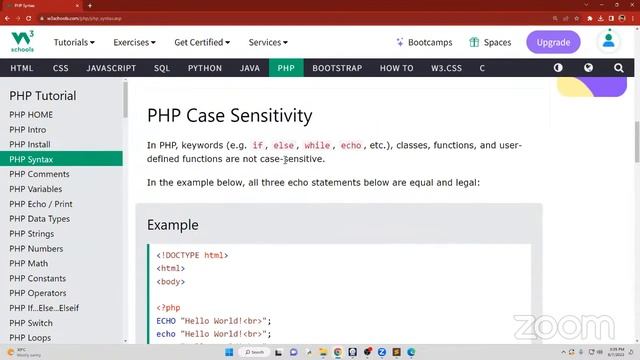The image size is (640, 360).
Task: Show hidden system tray icons
Action: tap(563, 352)
